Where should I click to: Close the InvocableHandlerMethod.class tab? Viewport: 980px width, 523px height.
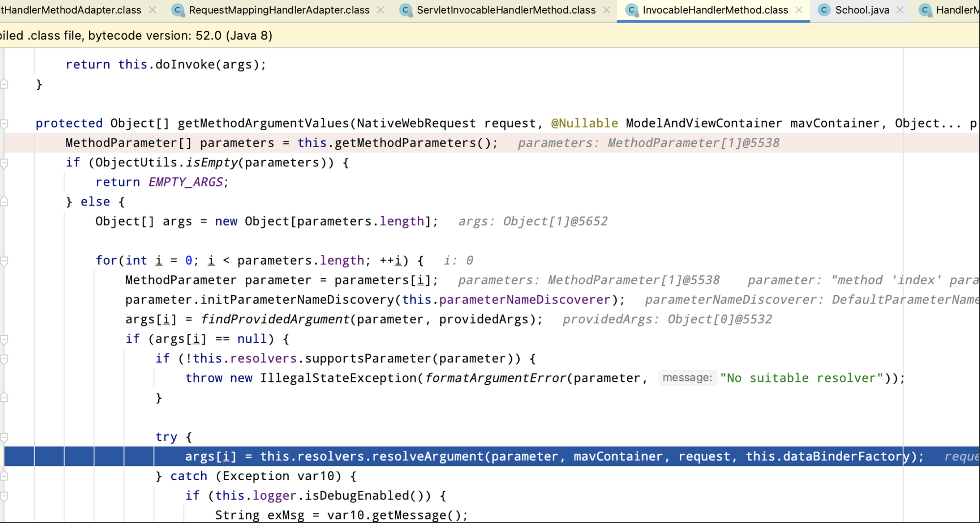pos(799,10)
